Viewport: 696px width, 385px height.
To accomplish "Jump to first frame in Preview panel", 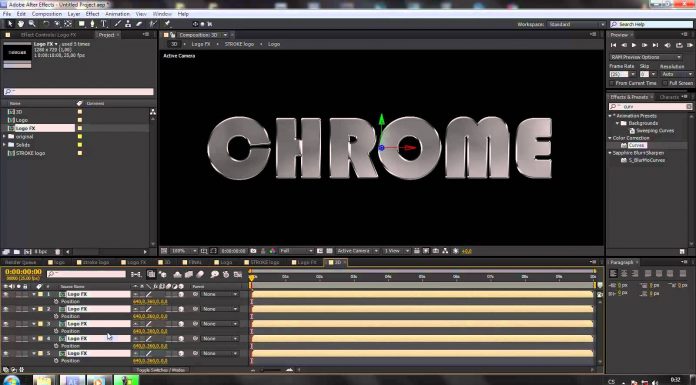I will [613, 45].
